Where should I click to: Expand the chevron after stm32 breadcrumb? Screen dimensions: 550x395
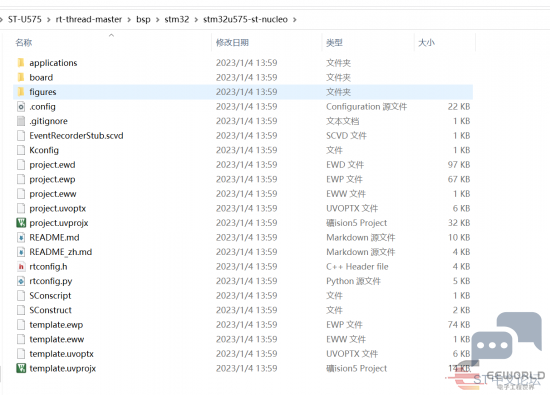pyautogui.click(x=196, y=20)
